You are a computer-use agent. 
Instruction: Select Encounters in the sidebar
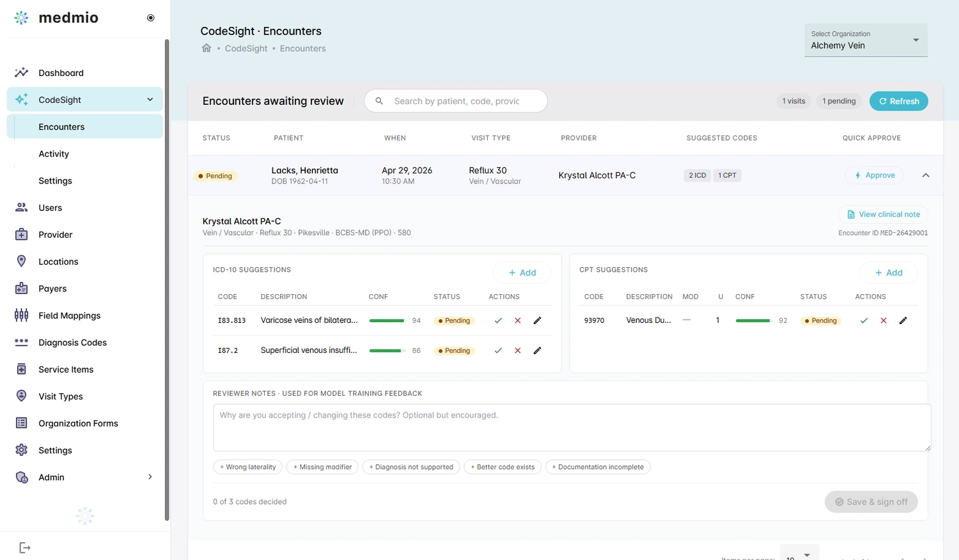click(x=84, y=127)
